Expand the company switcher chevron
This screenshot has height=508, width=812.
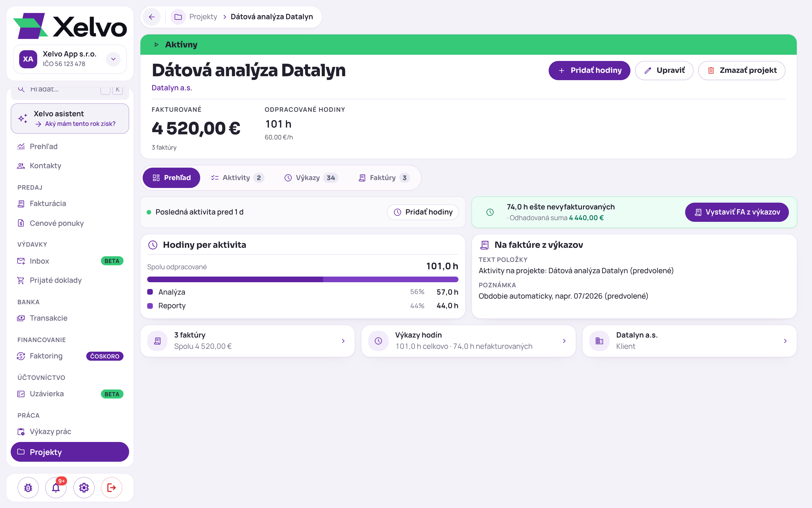pyautogui.click(x=113, y=59)
